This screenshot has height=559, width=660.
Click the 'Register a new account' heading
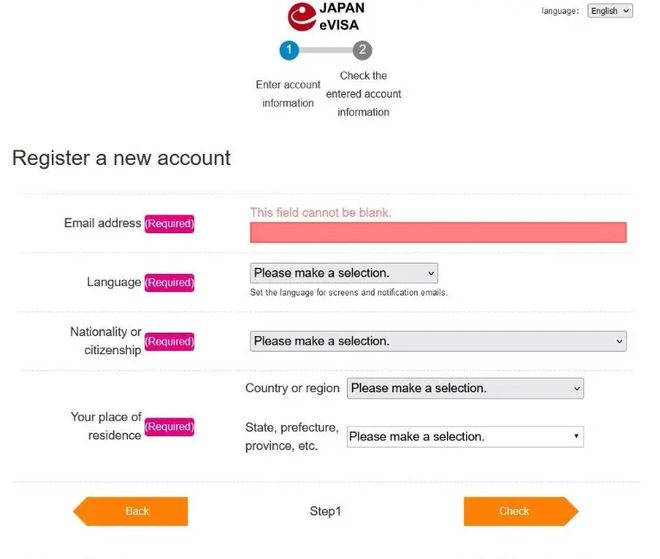(x=121, y=158)
